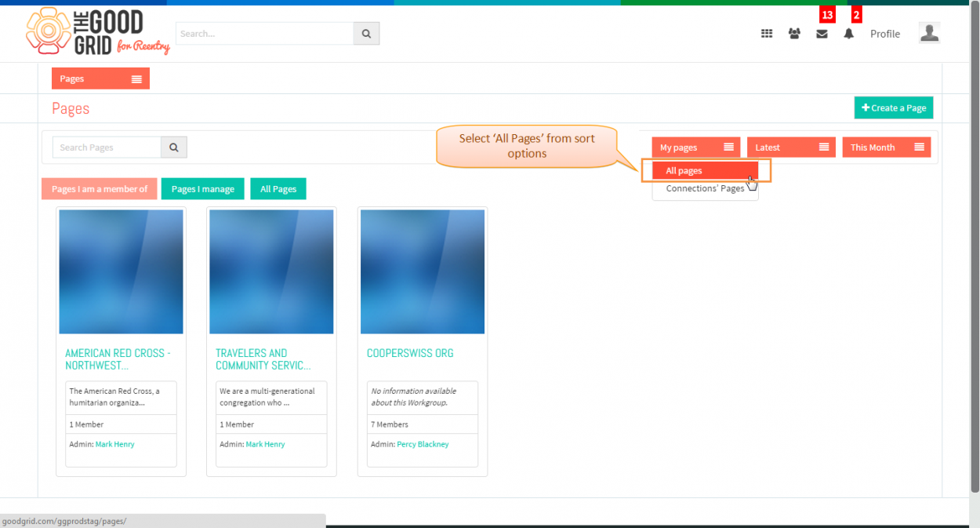Viewport: 980px width, 528px height.
Task: Open Cooperswiss Org page thumbnail
Action: coord(423,271)
